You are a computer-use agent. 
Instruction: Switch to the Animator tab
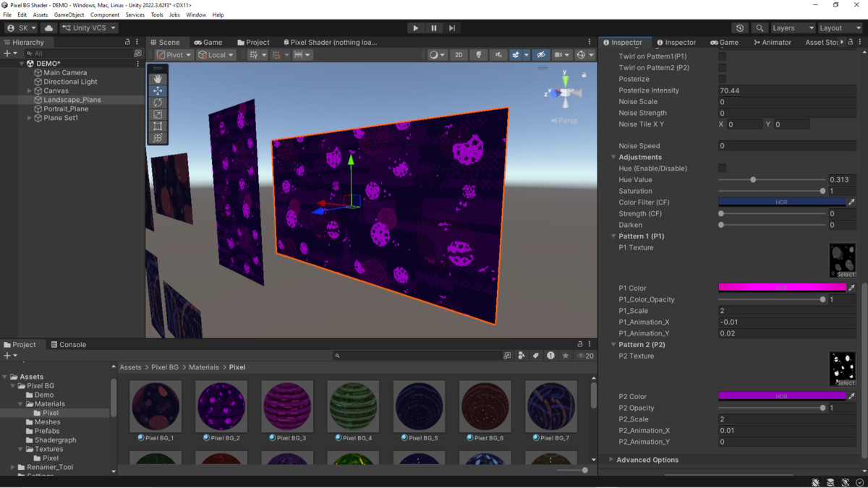tap(773, 43)
